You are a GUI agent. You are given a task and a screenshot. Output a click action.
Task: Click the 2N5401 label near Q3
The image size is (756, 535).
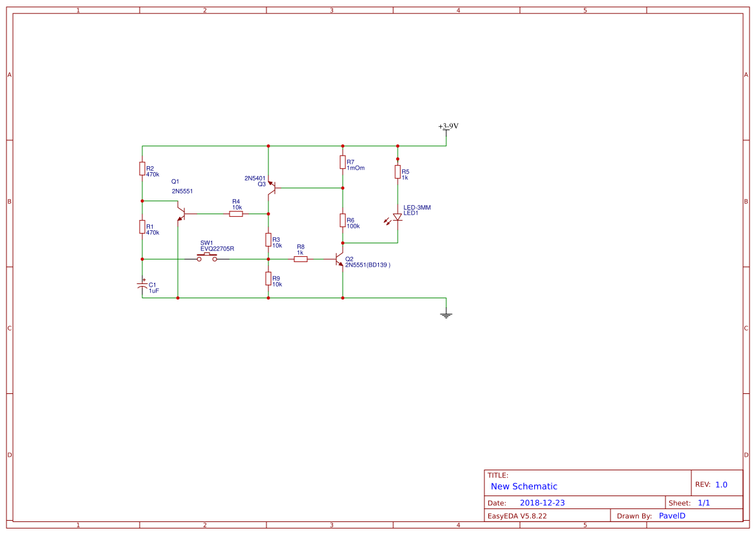coord(255,179)
